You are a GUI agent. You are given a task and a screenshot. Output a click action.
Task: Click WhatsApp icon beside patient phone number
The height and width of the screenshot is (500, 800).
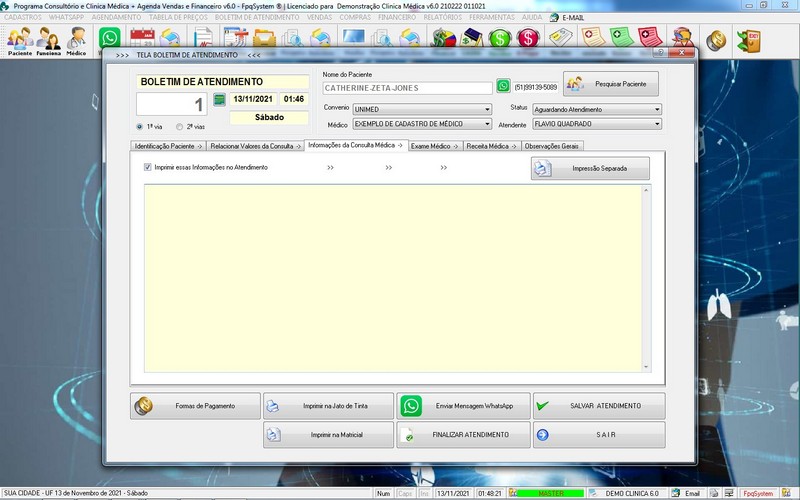tap(503, 87)
